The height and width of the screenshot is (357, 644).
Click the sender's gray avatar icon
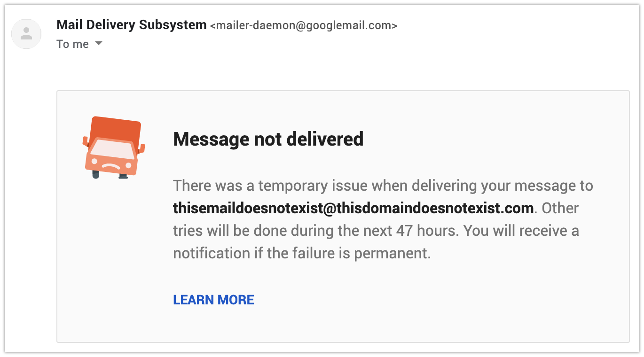pyautogui.click(x=26, y=34)
